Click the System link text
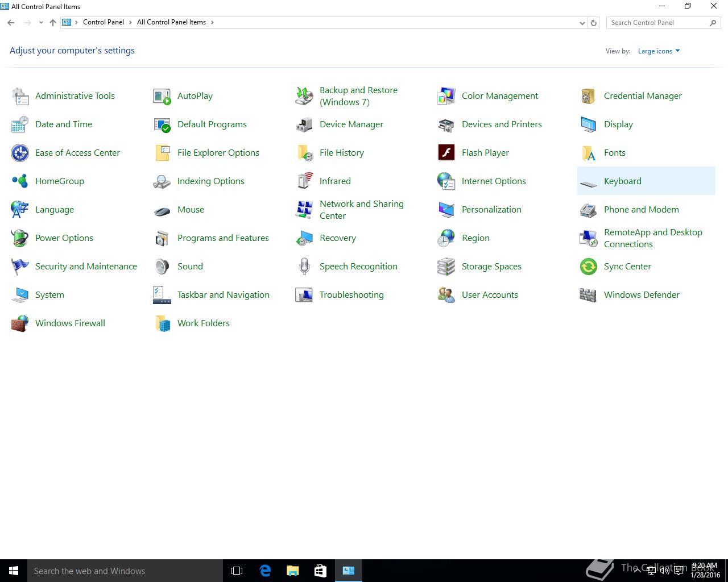The width and height of the screenshot is (728, 582). click(49, 295)
